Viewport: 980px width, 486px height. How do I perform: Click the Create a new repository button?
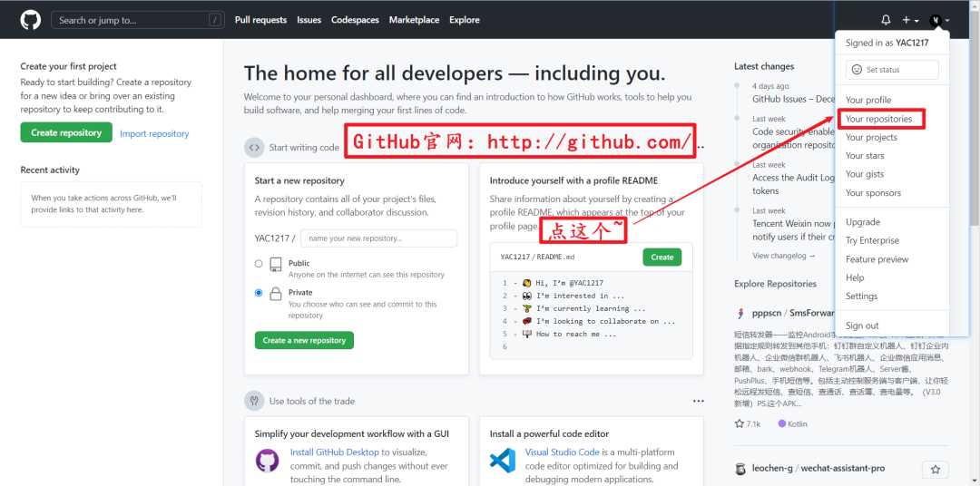pos(304,340)
